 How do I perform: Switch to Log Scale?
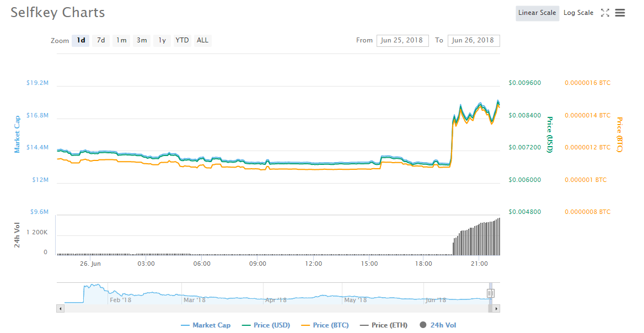coord(578,13)
